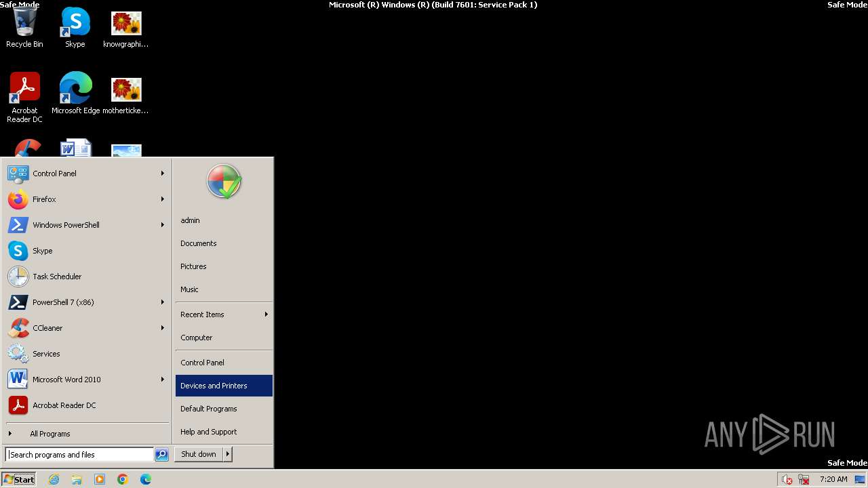Viewport: 868px width, 488px height.
Task: Expand the PowerShell 7 (x86) jump list arrow
Action: (x=163, y=302)
